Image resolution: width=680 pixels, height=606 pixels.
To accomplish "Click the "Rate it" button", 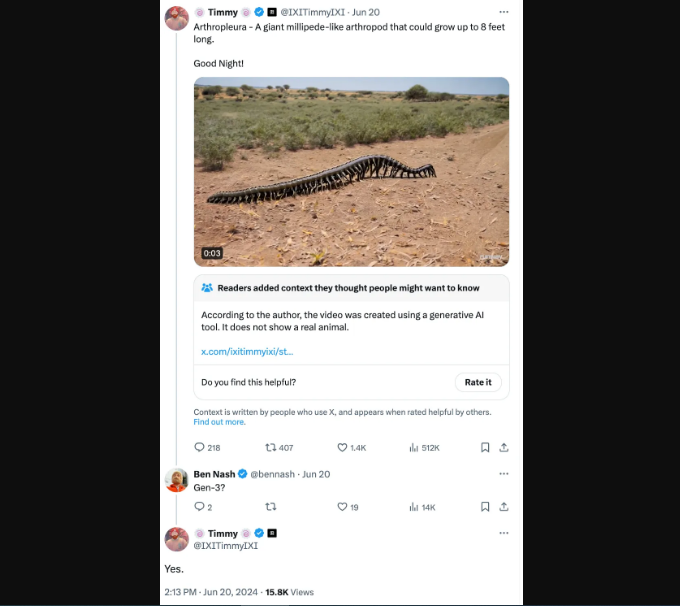I will [478, 382].
